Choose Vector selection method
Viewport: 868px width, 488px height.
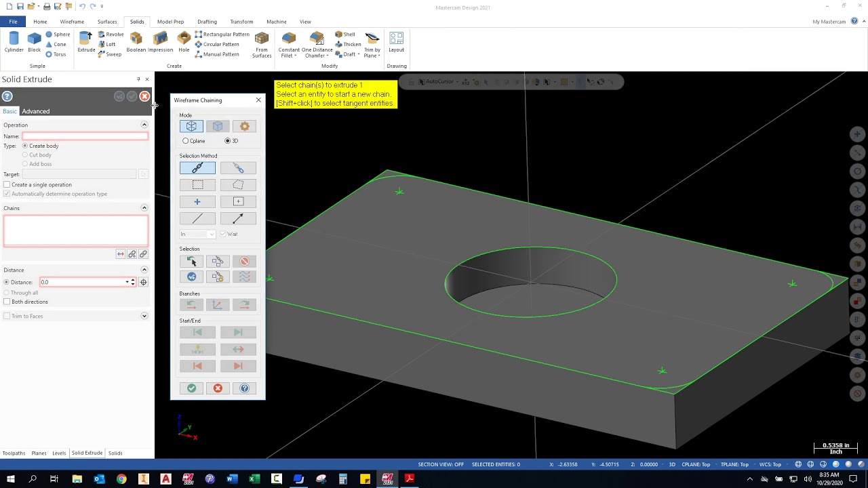point(238,218)
